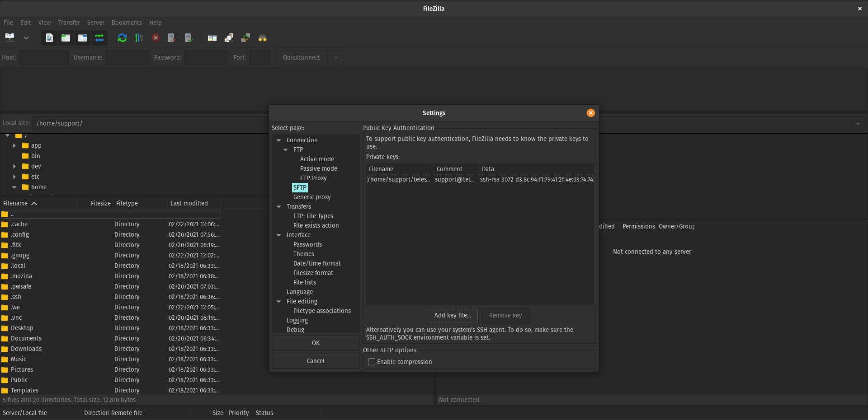Viewport: 868px width, 420px height.
Task: Focus the Password input field
Action: point(206,57)
